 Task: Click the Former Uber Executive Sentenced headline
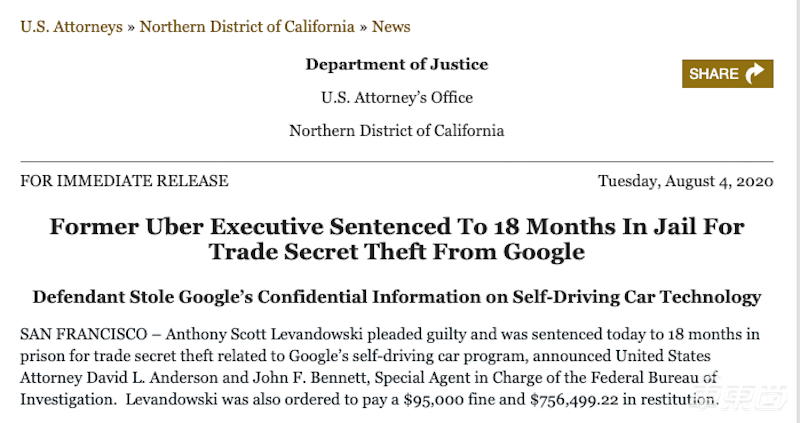(397, 239)
